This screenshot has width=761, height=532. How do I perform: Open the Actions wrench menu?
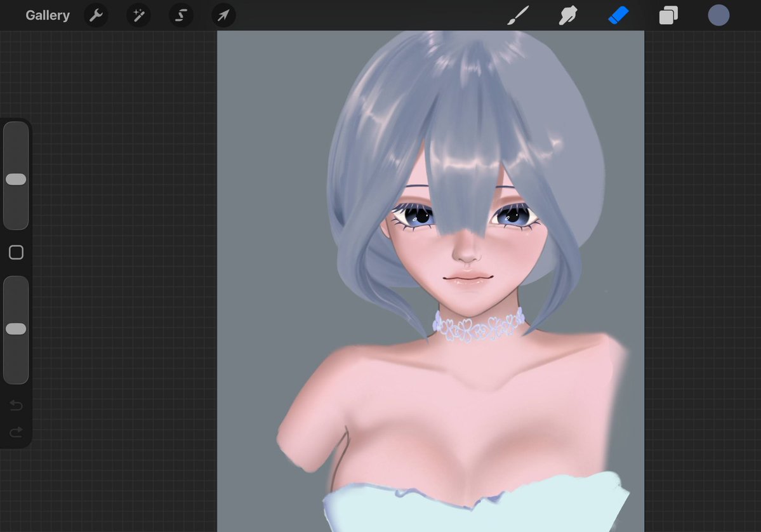point(96,15)
